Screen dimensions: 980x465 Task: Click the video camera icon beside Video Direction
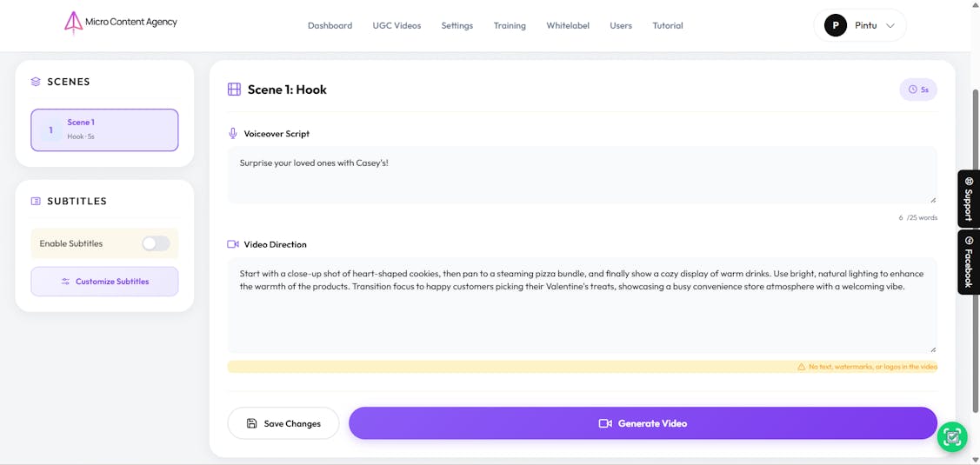(233, 244)
